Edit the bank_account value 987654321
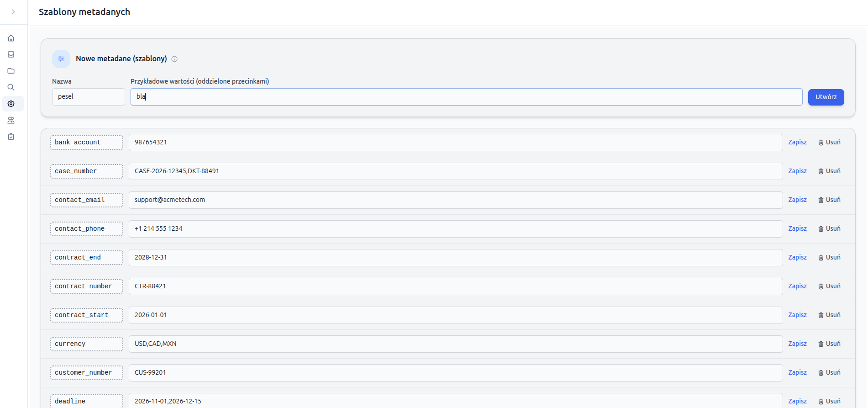 456,143
